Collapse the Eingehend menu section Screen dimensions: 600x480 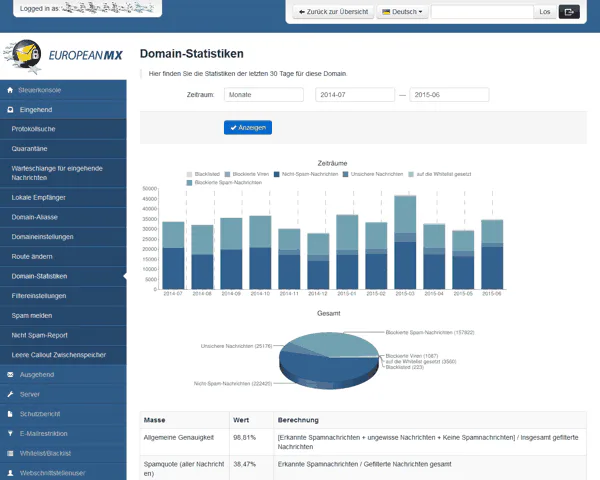(x=63, y=110)
